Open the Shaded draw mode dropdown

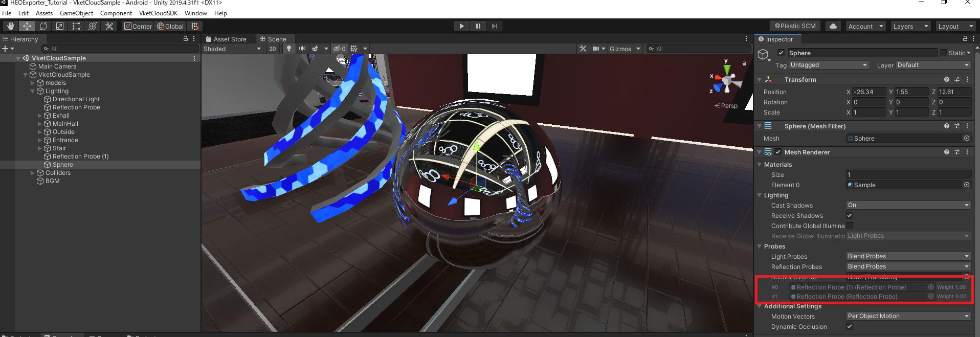[232, 49]
